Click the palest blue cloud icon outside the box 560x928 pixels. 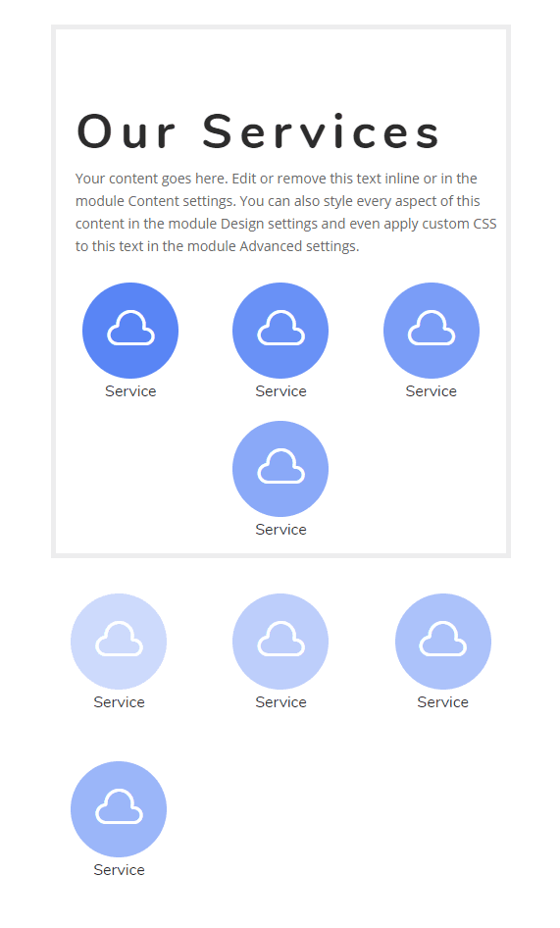pos(119,642)
